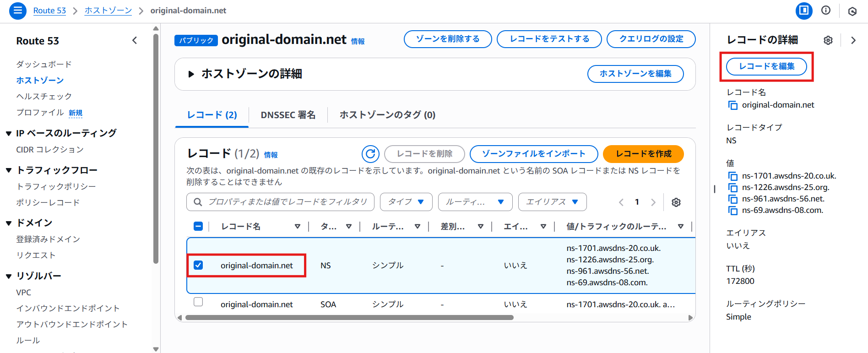Viewport: 868px width, 353px height.
Task: Copy value ns-69.awsdns-08.com.
Action: point(733,211)
